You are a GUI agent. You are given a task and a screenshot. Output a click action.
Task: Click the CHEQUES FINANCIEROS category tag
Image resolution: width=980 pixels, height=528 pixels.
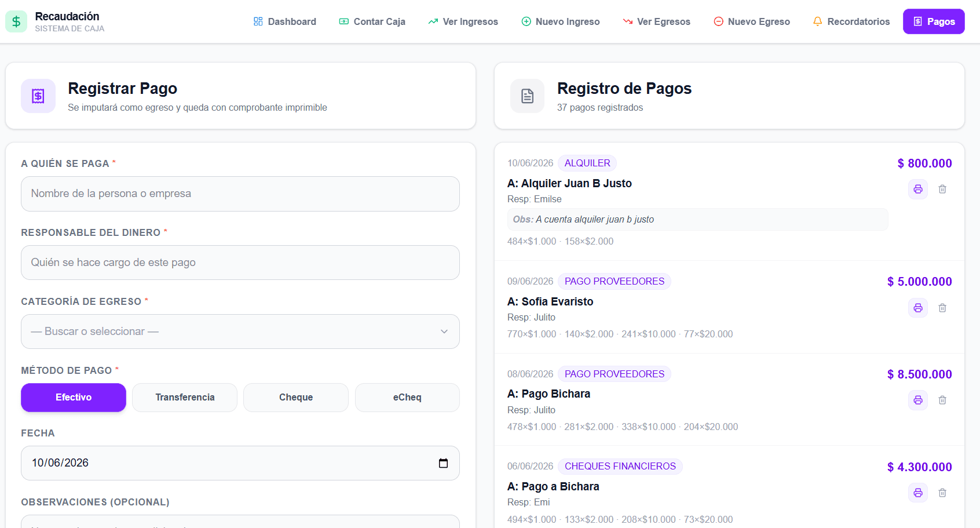(x=620, y=467)
